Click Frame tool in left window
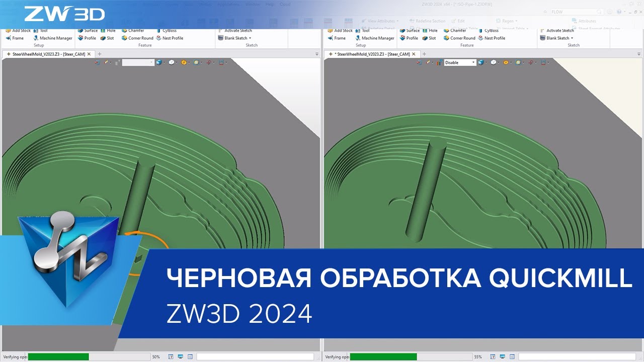This screenshot has height=362, width=644. coord(15,38)
